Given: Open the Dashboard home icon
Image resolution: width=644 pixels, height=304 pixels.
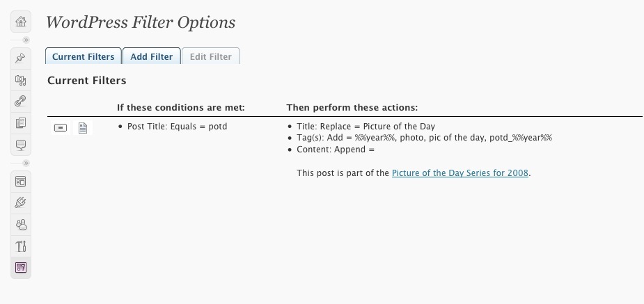Looking at the screenshot, I should (20, 22).
